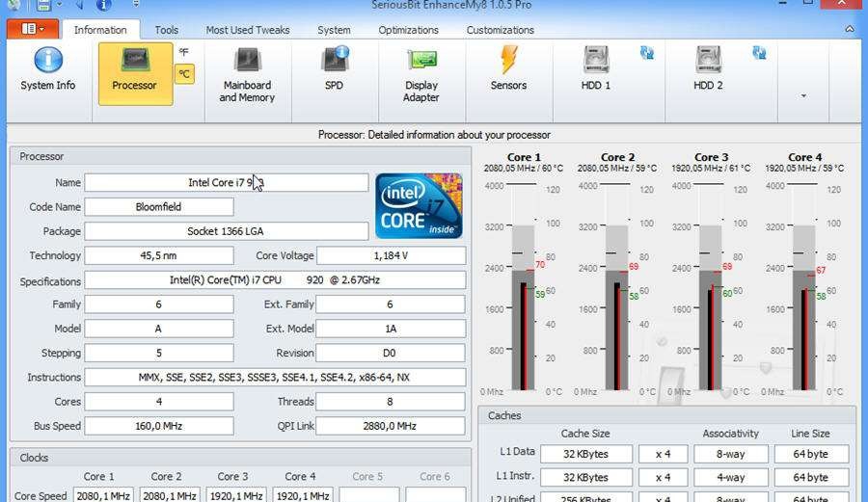This screenshot has width=868, height=502.
Task: Refresh HDD 1 with its blue arrows icon
Action: coord(646,53)
